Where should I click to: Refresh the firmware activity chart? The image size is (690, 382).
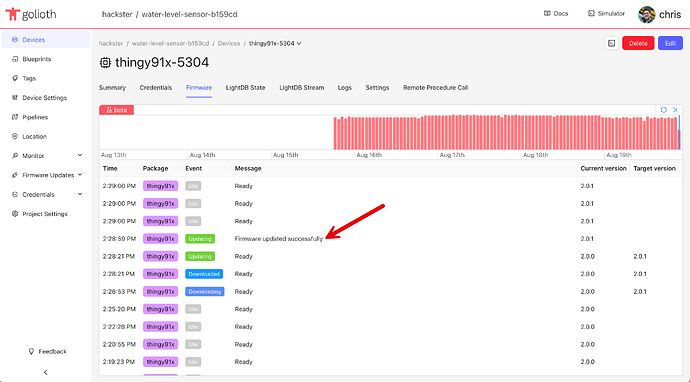point(664,110)
